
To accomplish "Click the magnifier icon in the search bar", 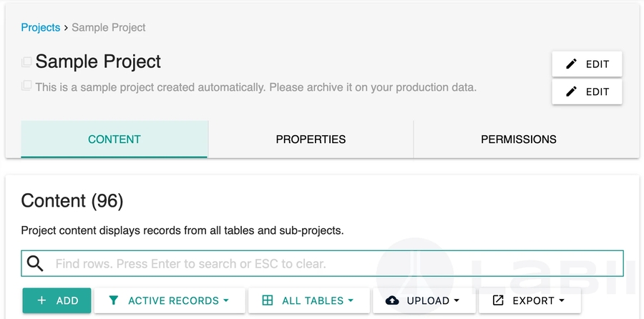I will pyautogui.click(x=35, y=264).
